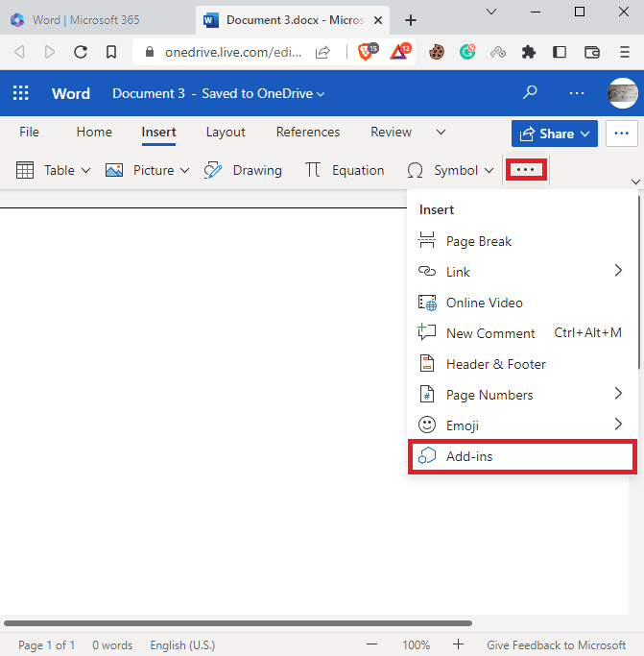644x656 pixels.
Task: Insert an Equation from the ribbon
Action: 345,170
